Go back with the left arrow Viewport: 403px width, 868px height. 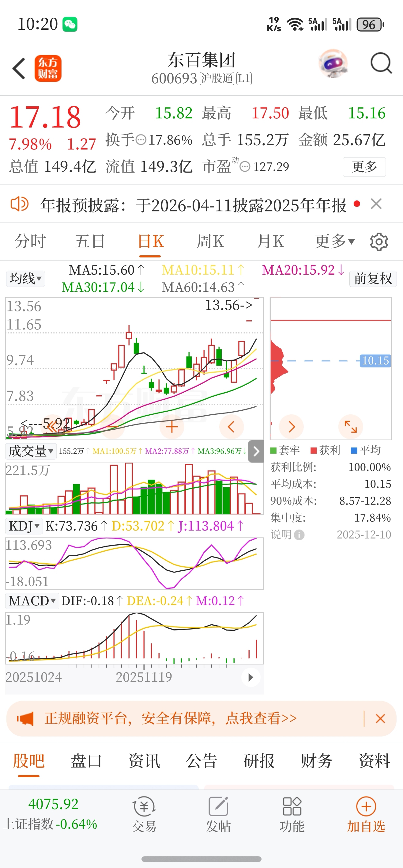(19, 68)
